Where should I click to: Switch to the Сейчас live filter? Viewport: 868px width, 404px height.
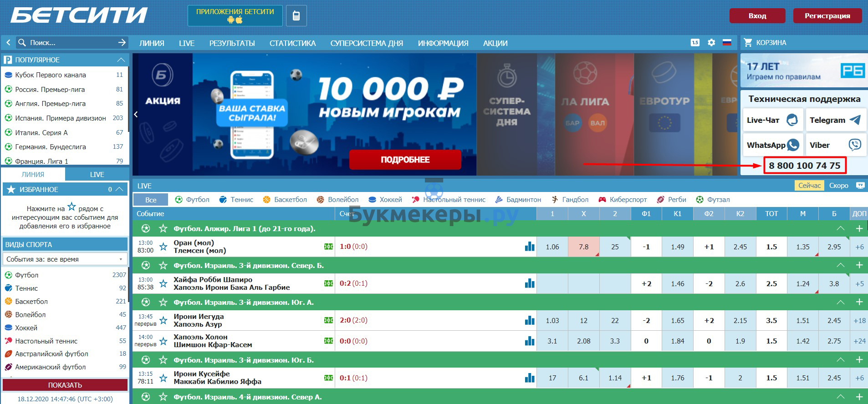click(809, 186)
